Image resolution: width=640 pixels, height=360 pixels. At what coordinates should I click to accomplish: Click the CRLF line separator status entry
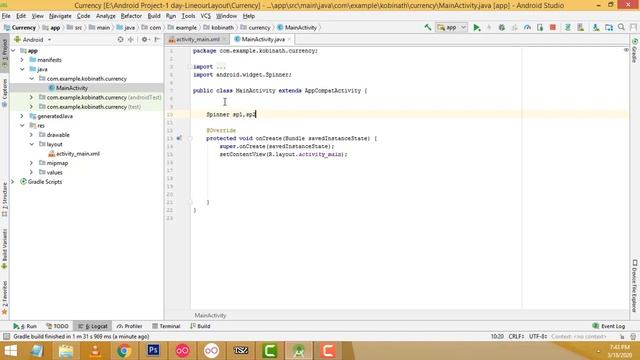(516, 337)
